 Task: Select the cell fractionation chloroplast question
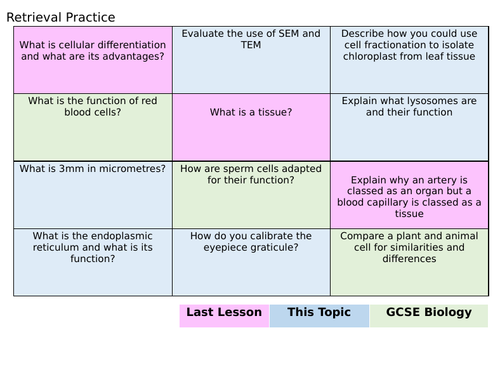[x=409, y=60]
